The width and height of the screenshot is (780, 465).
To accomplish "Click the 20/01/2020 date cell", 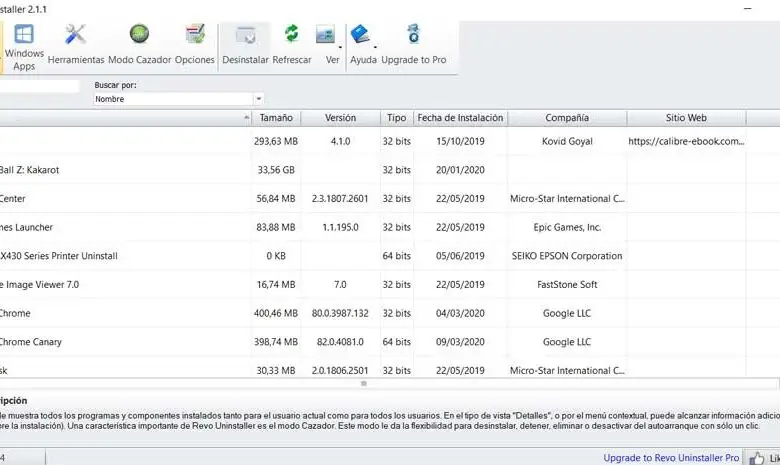I will coord(460,170).
